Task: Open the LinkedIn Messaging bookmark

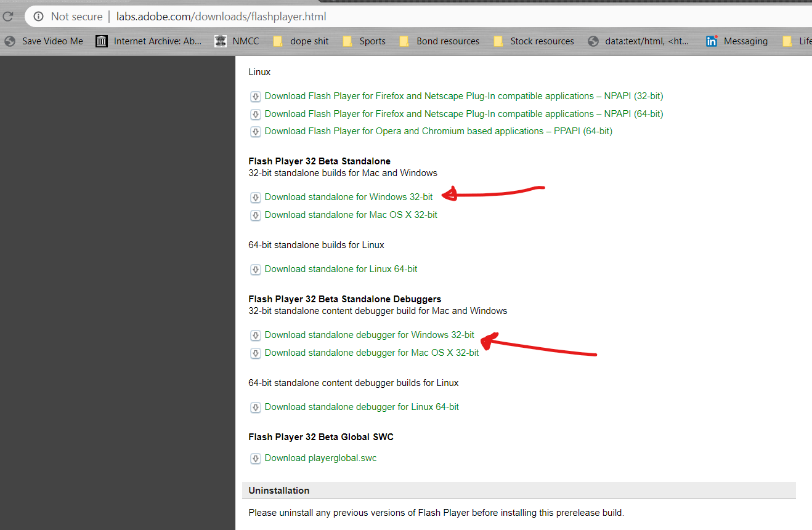Action: coord(737,41)
